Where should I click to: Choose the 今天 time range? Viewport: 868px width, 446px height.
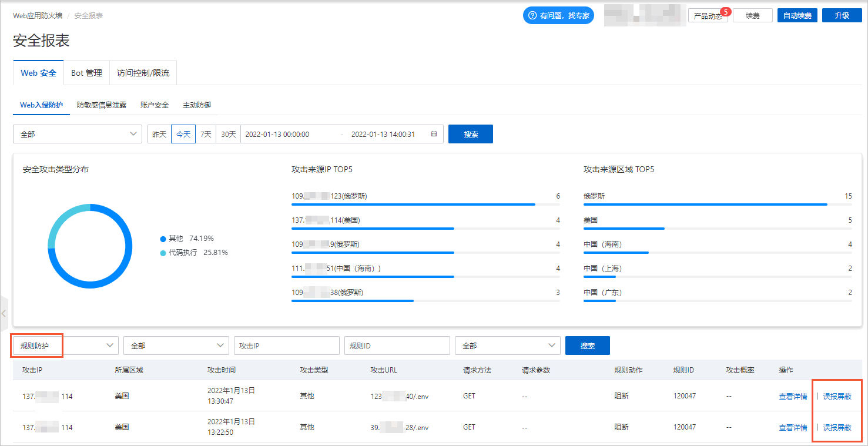coord(183,134)
